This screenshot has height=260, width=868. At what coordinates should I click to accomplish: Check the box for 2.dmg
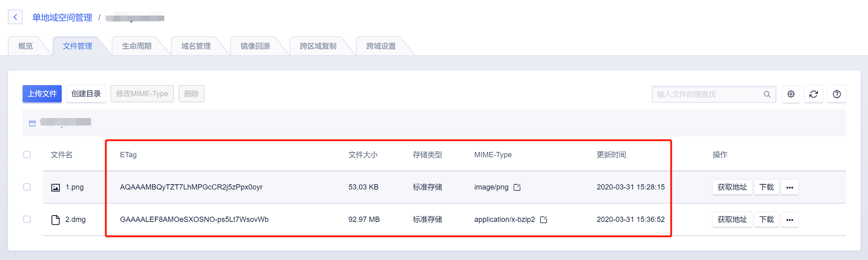27,219
